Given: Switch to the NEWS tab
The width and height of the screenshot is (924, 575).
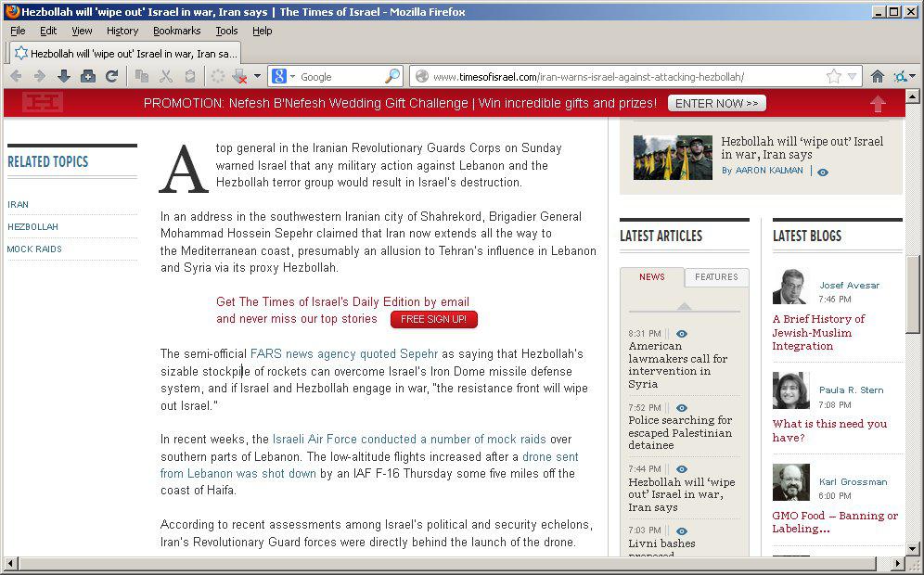Looking at the screenshot, I should 652,277.
